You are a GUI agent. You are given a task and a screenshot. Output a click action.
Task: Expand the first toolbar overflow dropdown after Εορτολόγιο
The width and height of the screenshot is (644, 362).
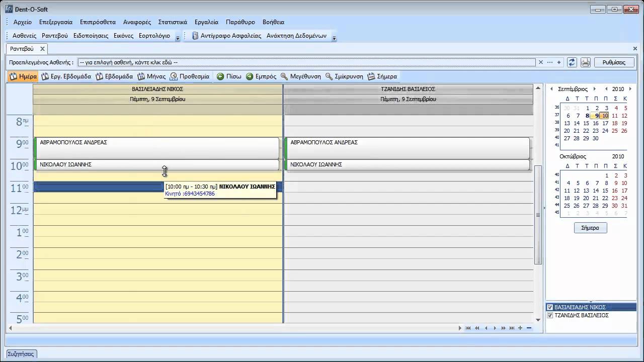(x=178, y=37)
